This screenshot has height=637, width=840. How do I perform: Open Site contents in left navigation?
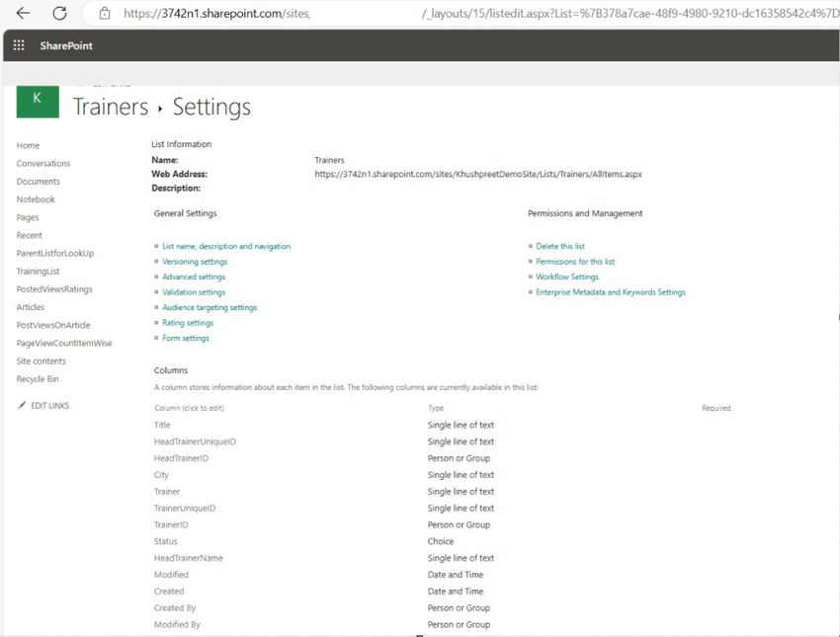point(42,361)
